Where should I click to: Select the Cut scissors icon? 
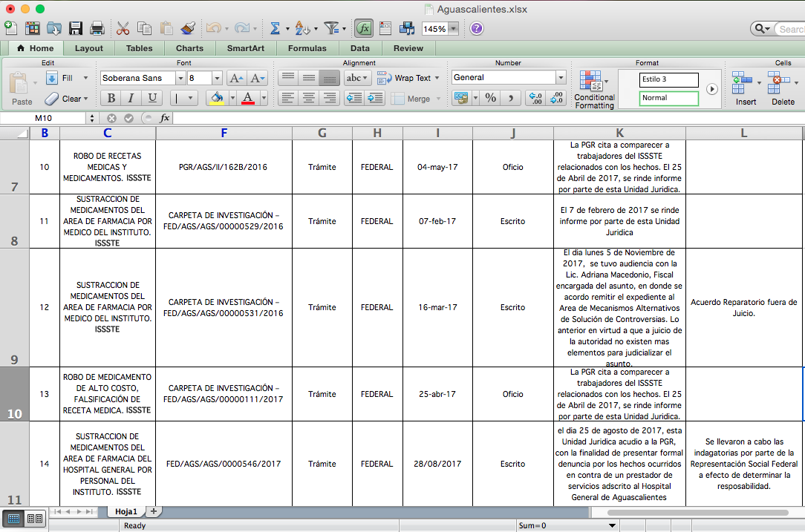coord(123,28)
